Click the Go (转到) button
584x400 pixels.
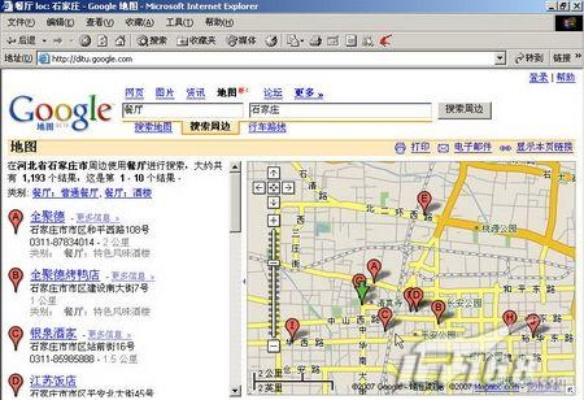(x=528, y=58)
